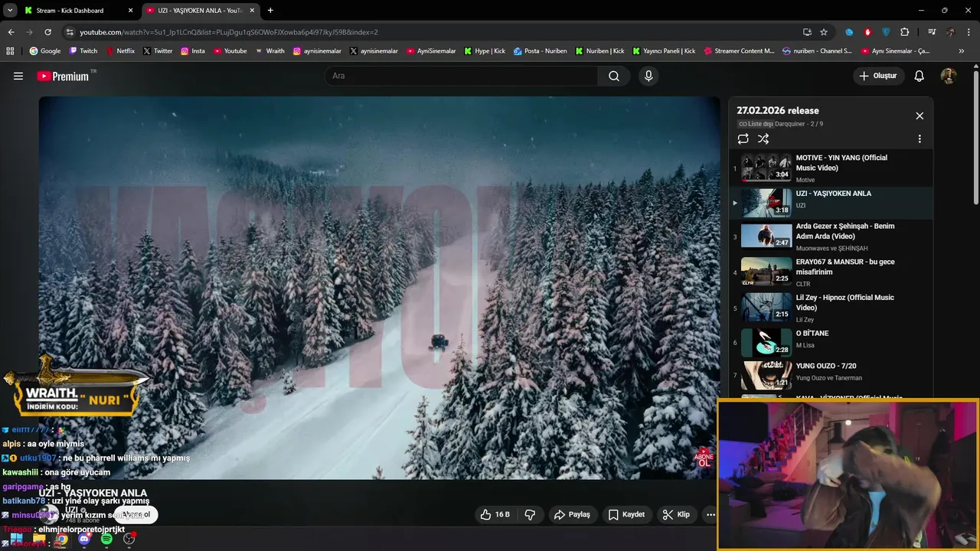The image size is (980, 551).
Task: Click the address bar URL
Action: pos(229,32)
